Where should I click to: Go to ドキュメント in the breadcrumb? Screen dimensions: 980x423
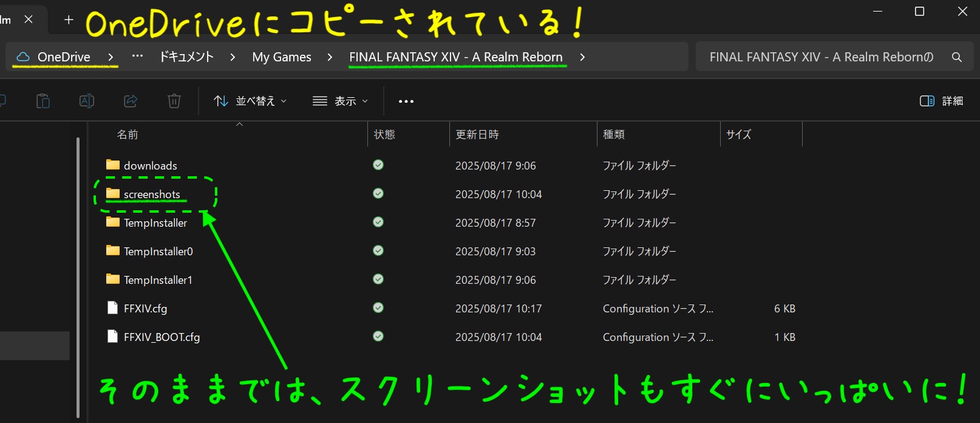click(186, 57)
